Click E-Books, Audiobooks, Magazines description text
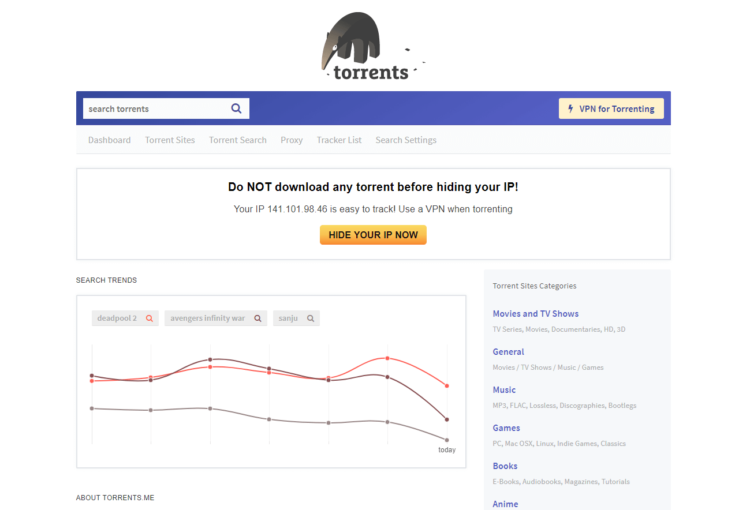 pyautogui.click(x=561, y=482)
